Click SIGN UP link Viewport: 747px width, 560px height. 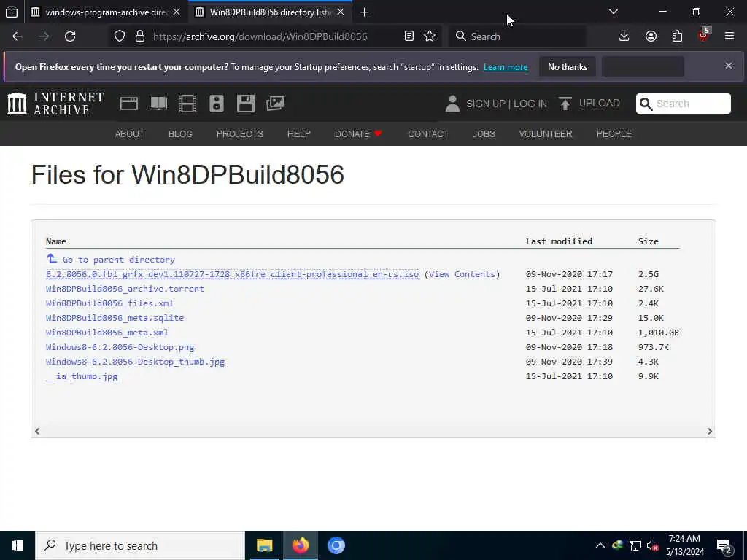[485, 104]
